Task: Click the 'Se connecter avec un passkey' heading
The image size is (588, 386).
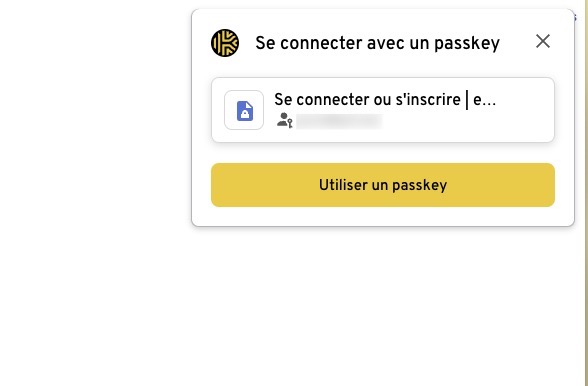Action: coord(377,43)
